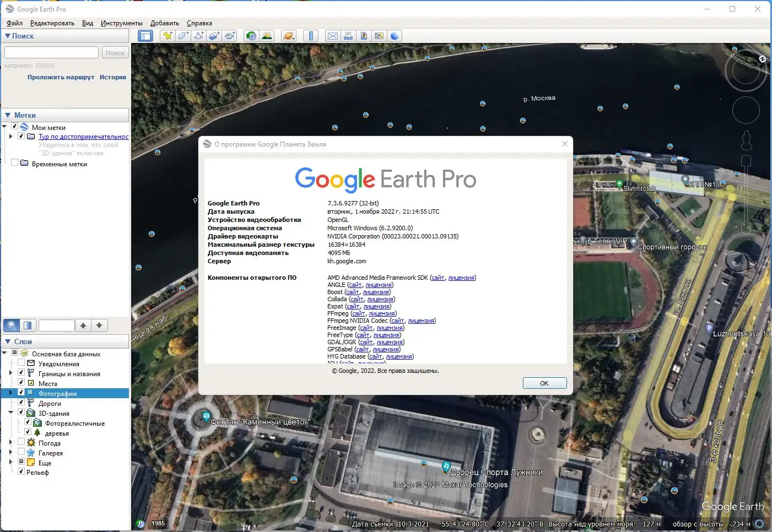
Task: Open the Add Polygon tool
Action: [182, 35]
